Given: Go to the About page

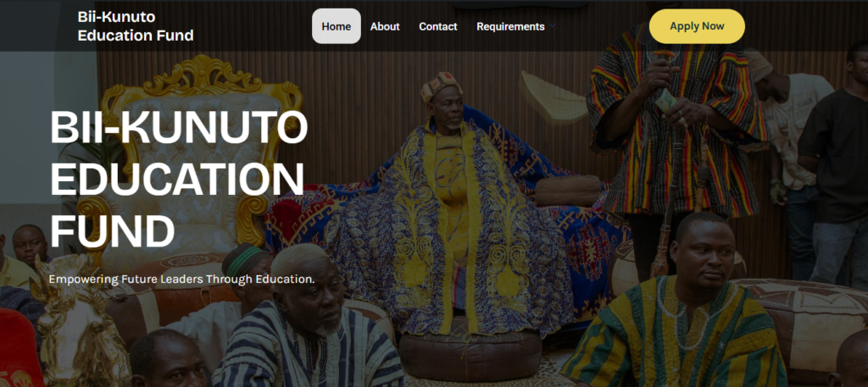Looking at the screenshot, I should [x=385, y=26].
